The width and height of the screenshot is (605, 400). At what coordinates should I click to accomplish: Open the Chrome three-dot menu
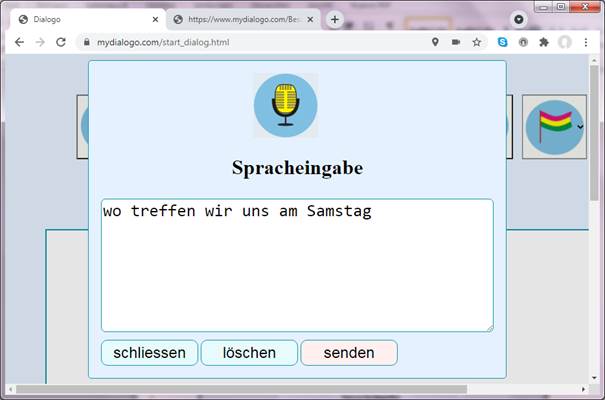pyautogui.click(x=588, y=42)
